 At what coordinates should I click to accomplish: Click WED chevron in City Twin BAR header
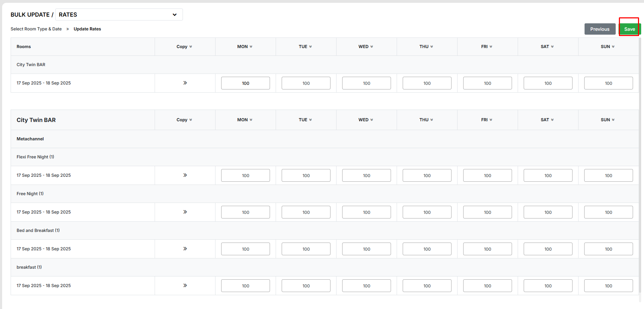[x=372, y=120]
